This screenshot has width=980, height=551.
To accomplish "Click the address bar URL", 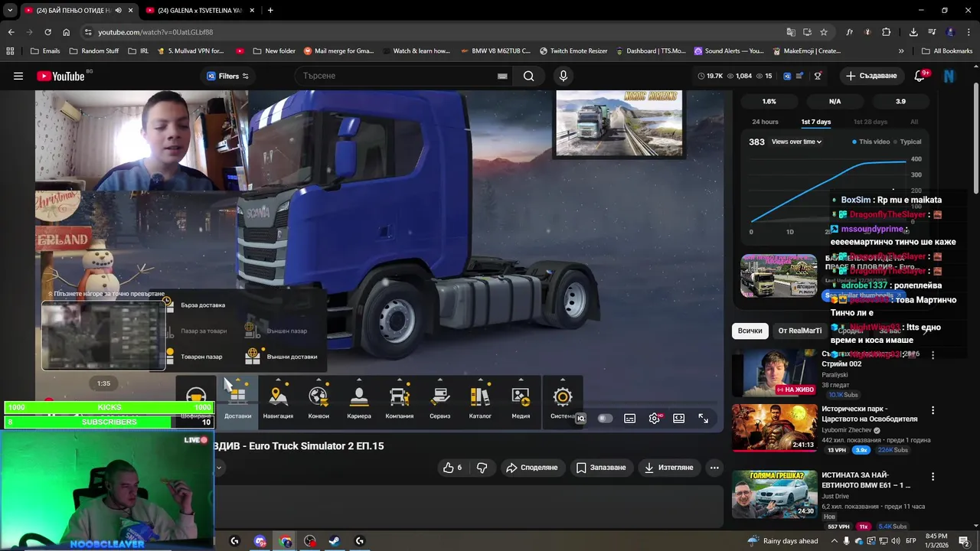I will tap(155, 32).
